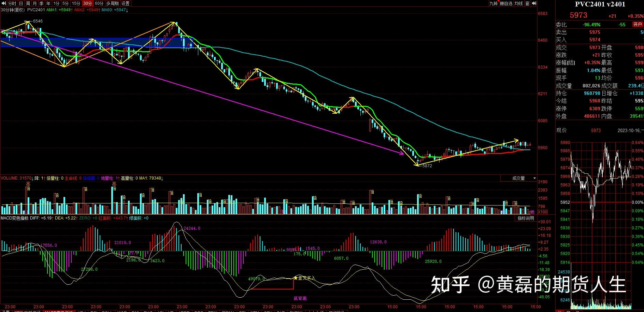Click the 持仓 960790 value
This screenshot has height=312, width=644.
(x=592, y=94)
